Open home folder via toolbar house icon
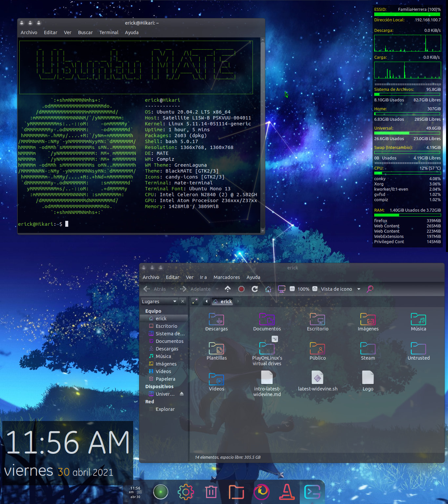 pyautogui.click(x=268, y=289)
